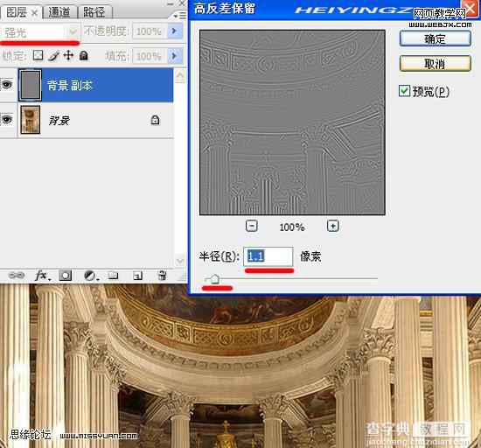The width and height of the screenshot is (481, 448).
Task: Add layer mask icon
Action: (65, 276)
